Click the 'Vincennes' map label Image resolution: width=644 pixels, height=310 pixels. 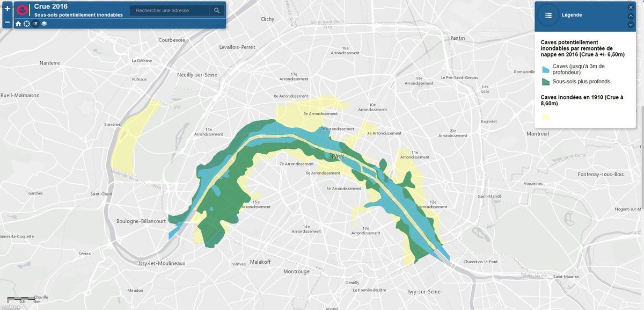[533, 183]
